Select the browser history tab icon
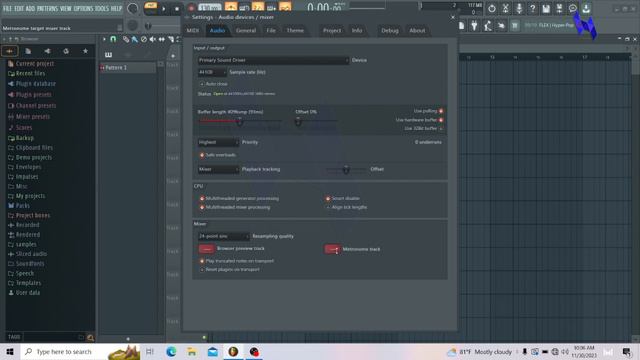Screen dimensions: 640x360 (66, 51)
